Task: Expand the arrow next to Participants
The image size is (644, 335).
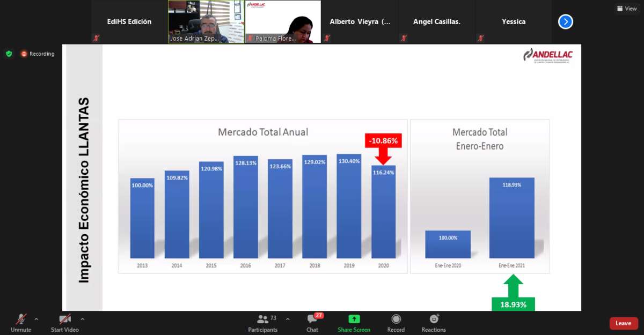Action: (x=288, y=318)
